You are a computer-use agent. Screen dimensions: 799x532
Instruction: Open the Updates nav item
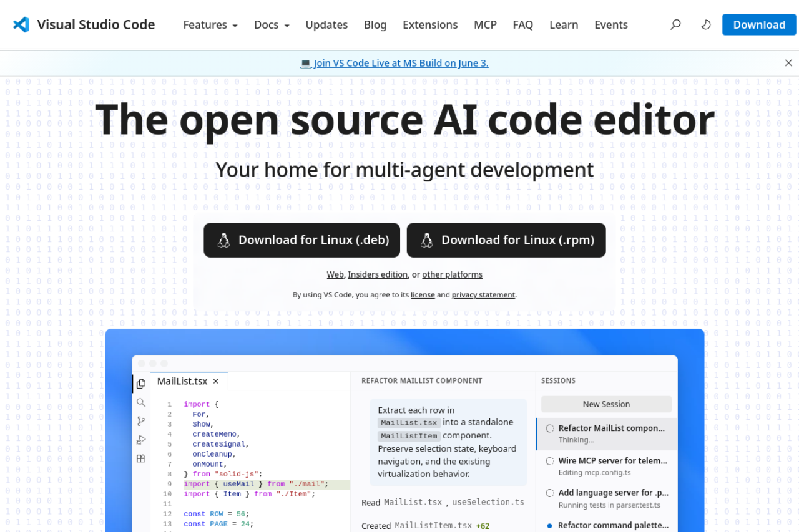[x=326, y=25]
